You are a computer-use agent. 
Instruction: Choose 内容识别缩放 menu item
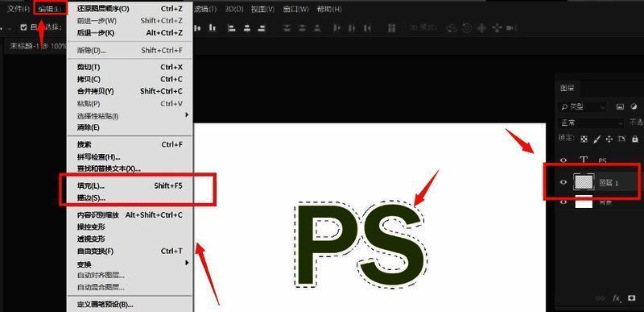130,215
